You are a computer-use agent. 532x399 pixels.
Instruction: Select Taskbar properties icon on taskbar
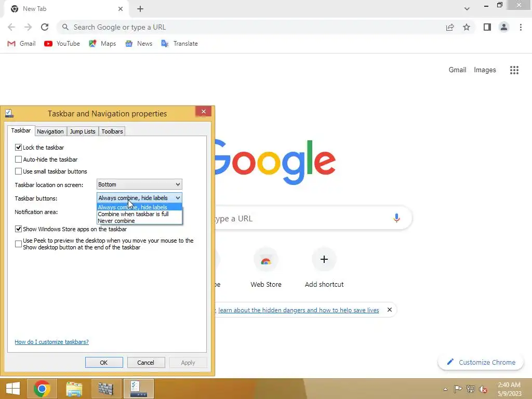tap(138, 389)
